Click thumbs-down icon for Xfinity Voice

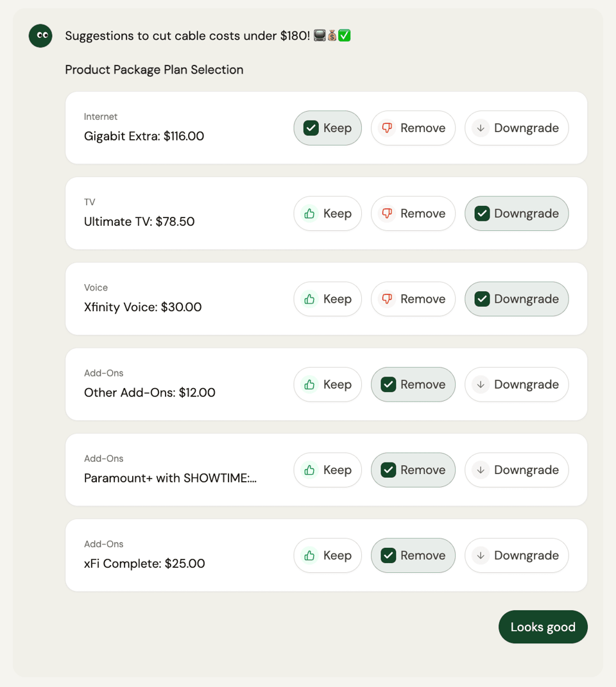[387, 299]
